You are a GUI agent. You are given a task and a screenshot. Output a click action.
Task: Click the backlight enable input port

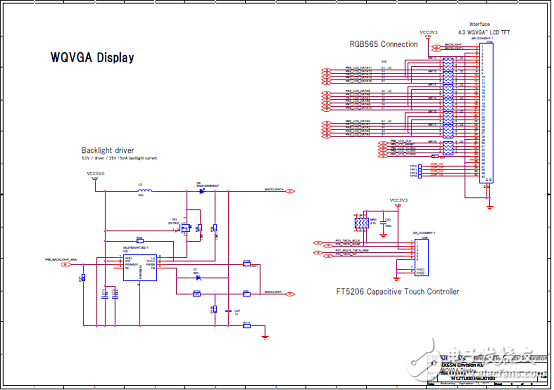[66, 264]
